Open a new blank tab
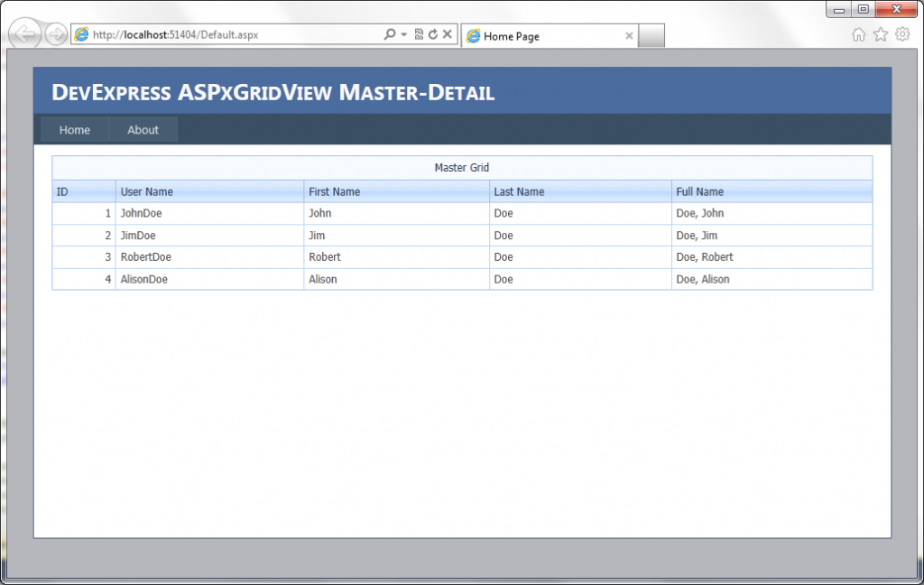The image size is (924, 585). click(x=651, y=36)
